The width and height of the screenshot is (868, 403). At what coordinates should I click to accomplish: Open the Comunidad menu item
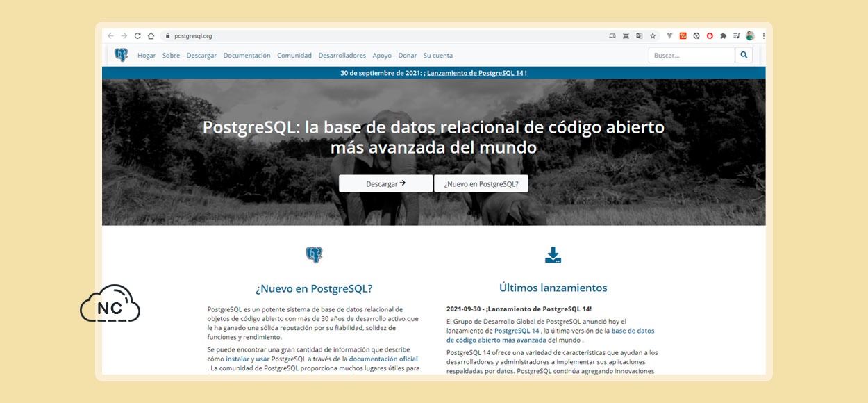point(294,56)
